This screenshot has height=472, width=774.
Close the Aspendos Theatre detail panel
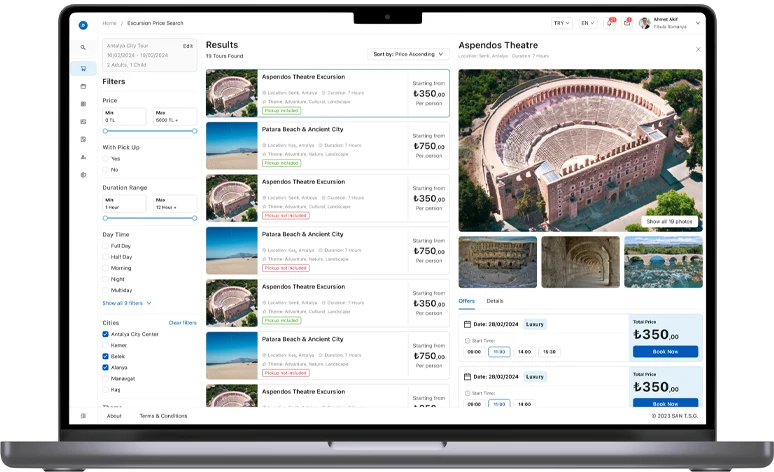tap(698, 49)
